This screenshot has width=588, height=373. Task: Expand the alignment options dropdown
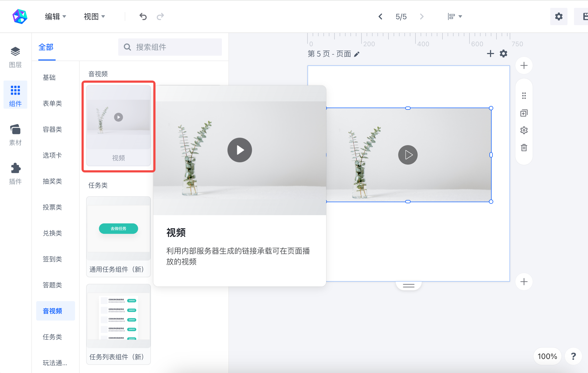(x=455, y=17)
